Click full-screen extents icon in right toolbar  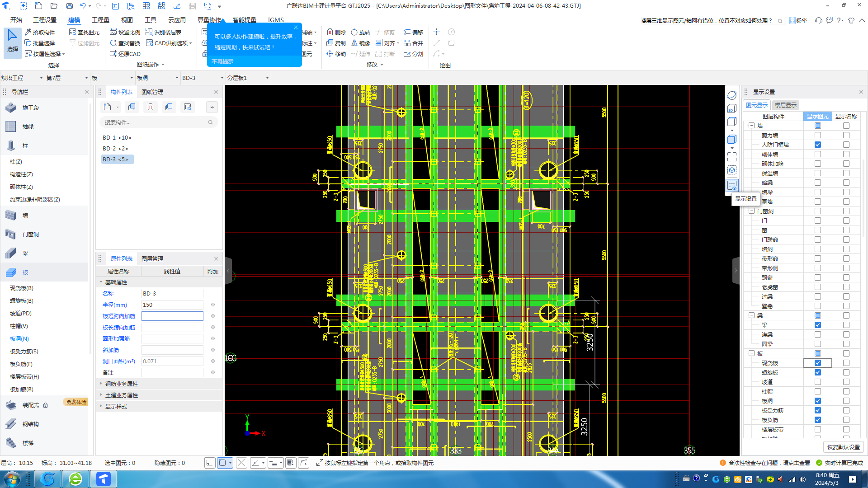click(x=732, y=157)
